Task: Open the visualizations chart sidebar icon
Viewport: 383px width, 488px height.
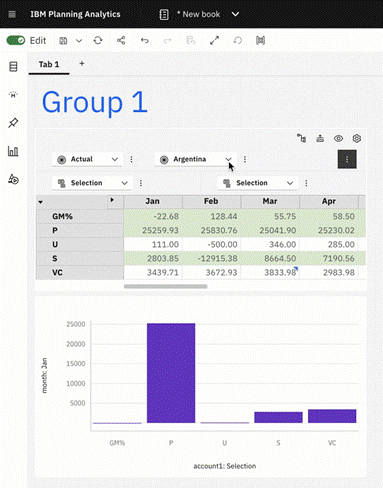Action: pos(13,151)
